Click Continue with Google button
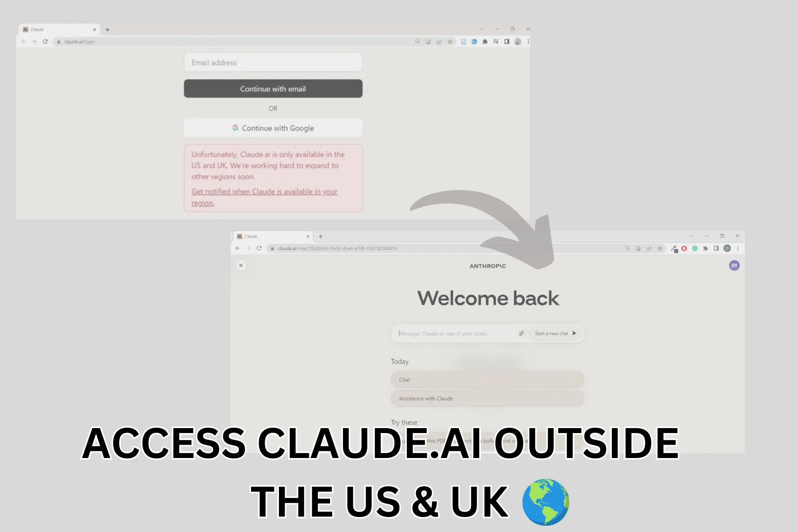Screen dimensions: 798x532 (x=273, y=128)
